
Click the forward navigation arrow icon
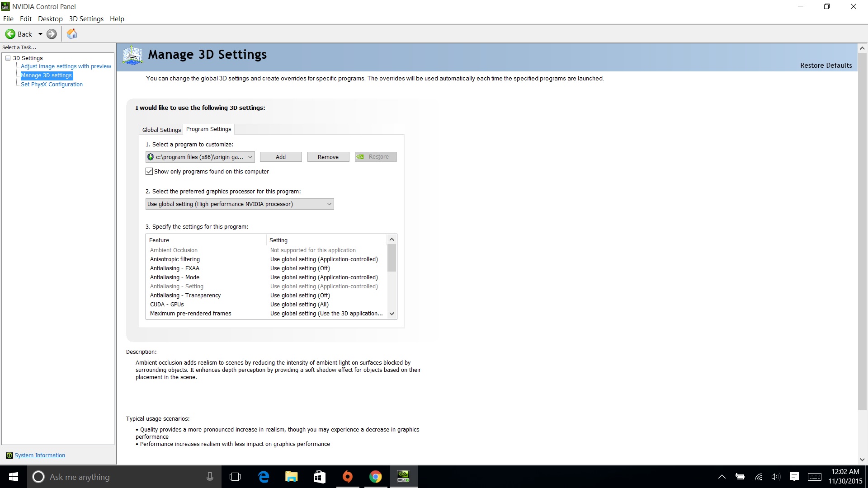coord(52,34)
